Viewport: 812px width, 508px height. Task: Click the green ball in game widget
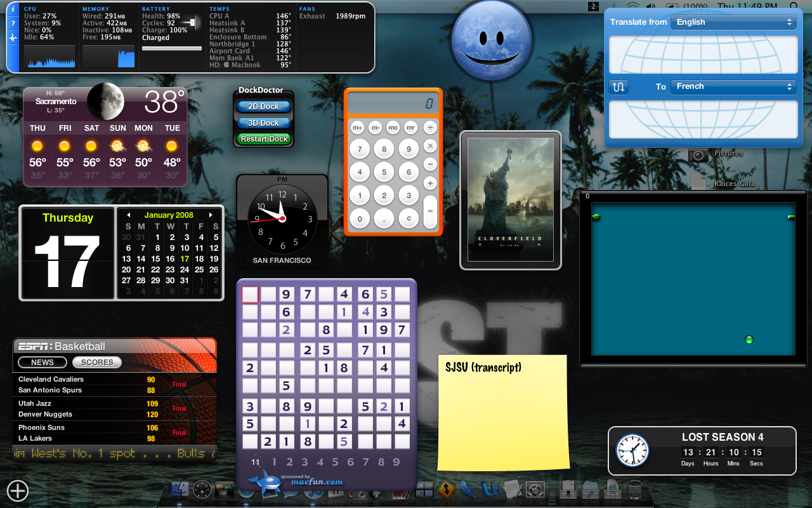tap(749, 340)
